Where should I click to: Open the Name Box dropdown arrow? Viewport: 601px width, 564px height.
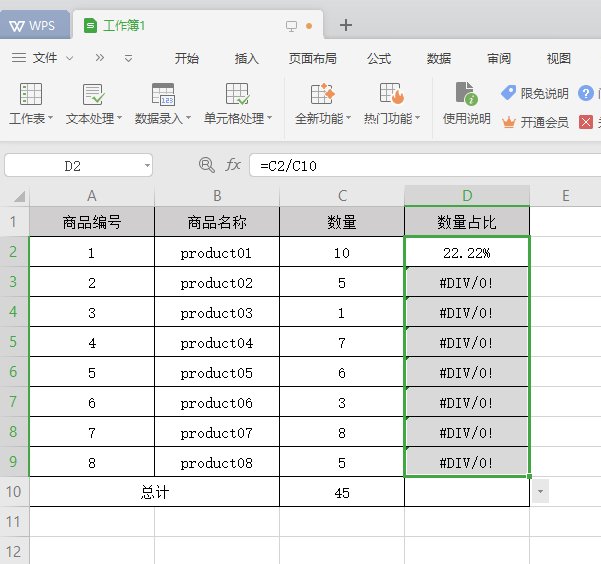point(147,166)
